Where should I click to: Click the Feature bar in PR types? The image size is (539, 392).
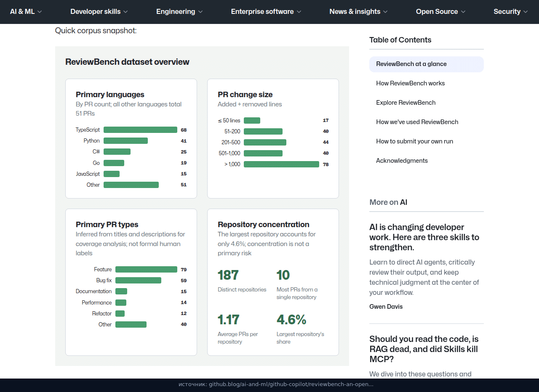tap(146, 270)
